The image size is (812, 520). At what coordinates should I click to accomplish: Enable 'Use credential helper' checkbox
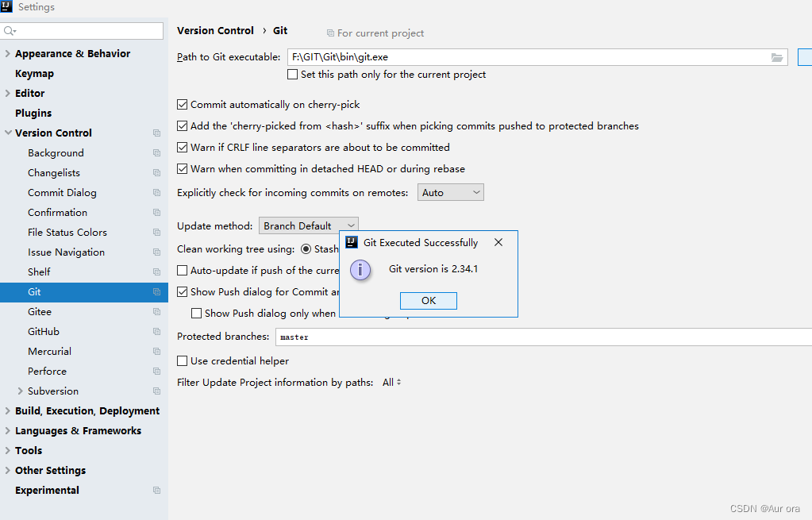[183, 361]
